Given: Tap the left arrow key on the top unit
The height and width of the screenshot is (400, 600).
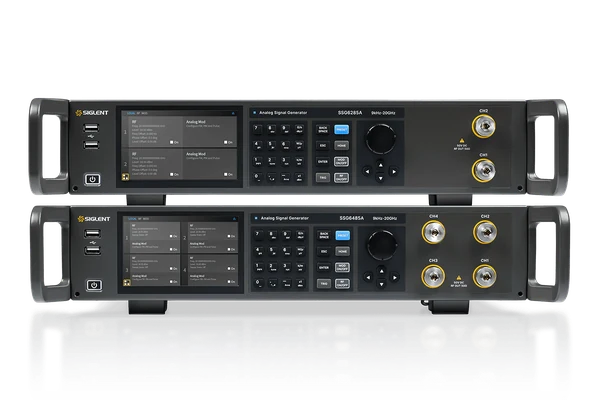Looking at the screenshot, I should click(x=367, y=171).
